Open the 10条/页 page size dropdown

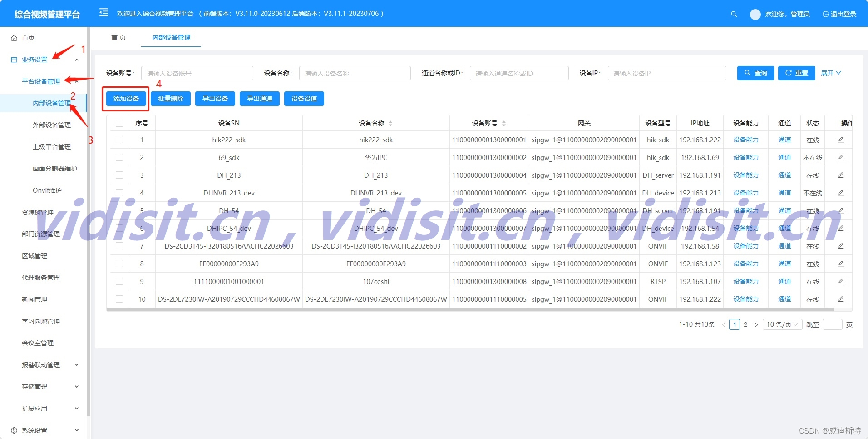(x=782, y=324)
